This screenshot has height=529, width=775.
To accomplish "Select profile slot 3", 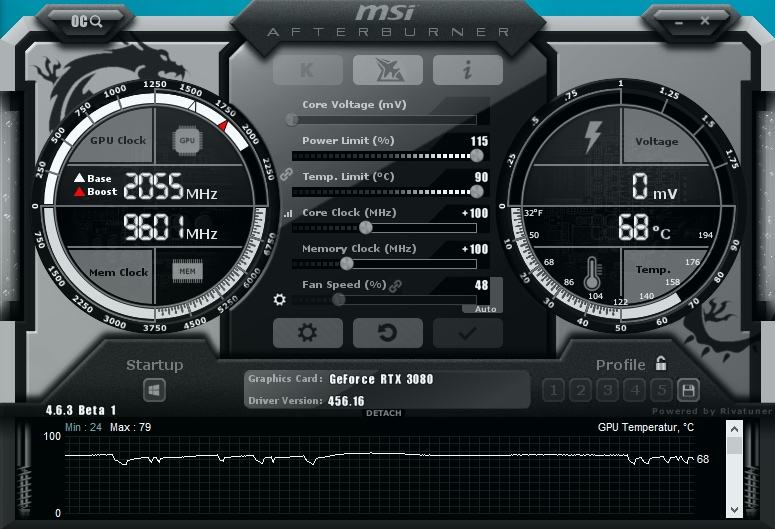I will 608,391.
